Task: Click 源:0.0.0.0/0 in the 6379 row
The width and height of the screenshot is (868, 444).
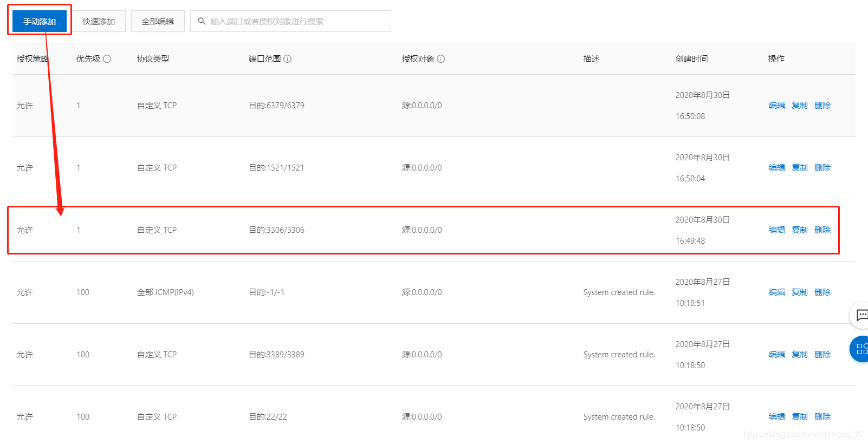Action: point(422,105)
